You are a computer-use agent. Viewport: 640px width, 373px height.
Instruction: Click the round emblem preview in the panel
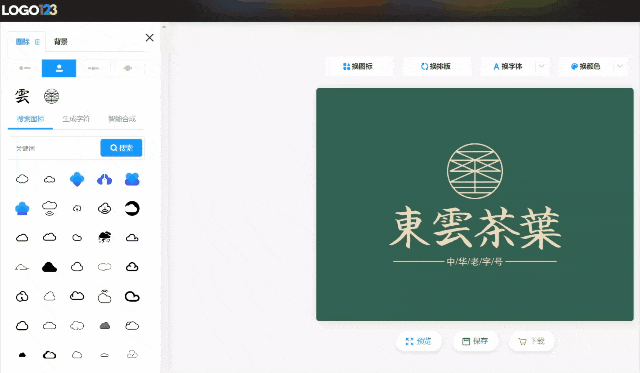(51, 96)
